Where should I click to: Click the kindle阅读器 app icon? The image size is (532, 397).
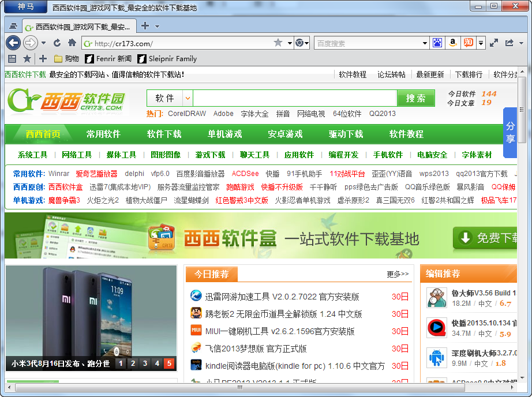coord(196,365)
